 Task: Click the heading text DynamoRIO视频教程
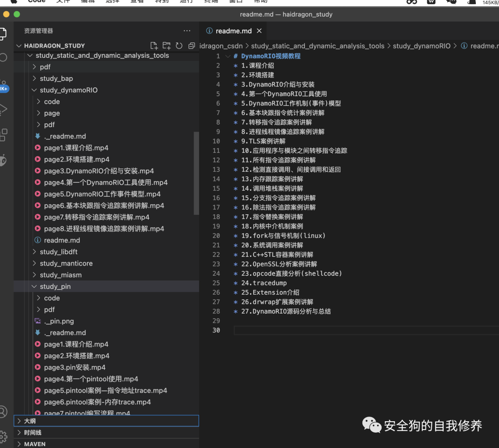click(271, 56)
